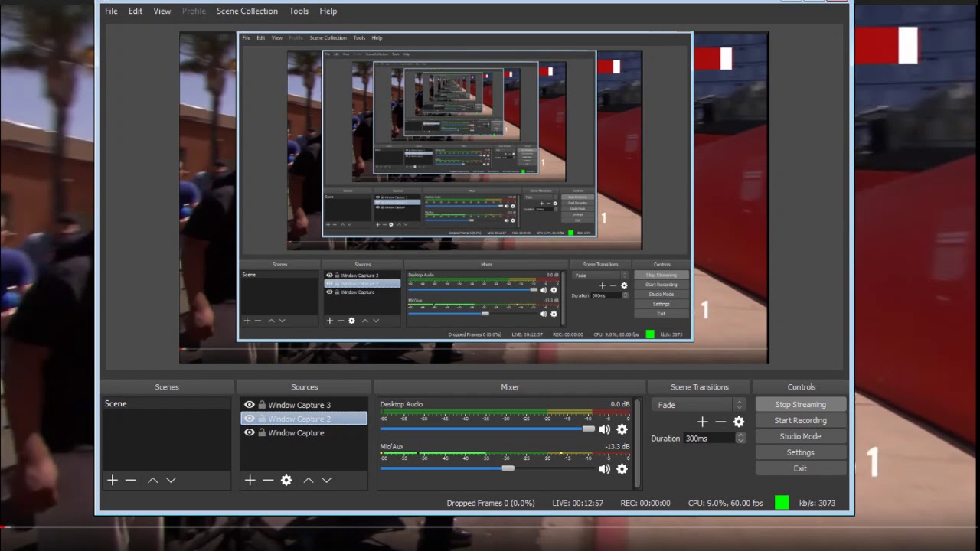
Task: Open Desktop Audio gear settings
Action: tap(622, 429)
